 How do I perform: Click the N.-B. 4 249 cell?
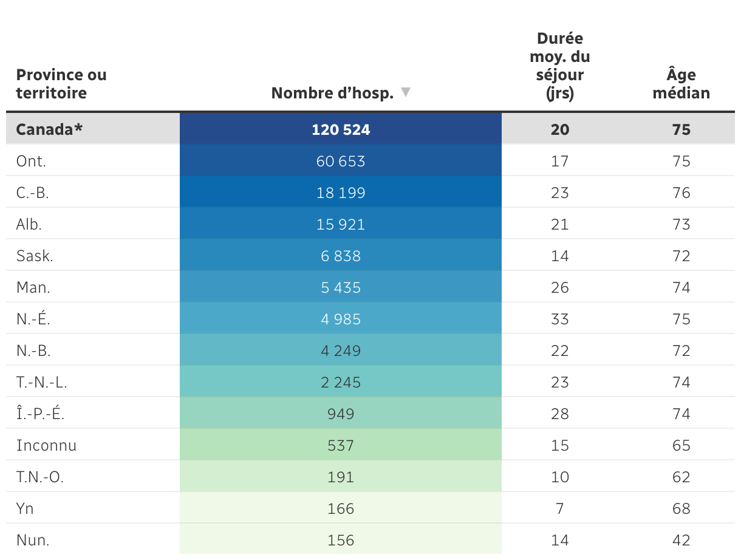pos(341,350)
